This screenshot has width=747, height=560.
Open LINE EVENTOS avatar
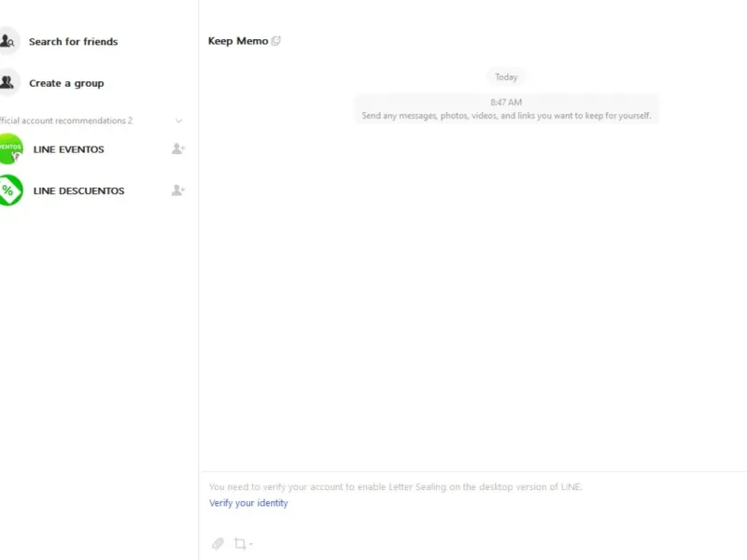[10, 149]
